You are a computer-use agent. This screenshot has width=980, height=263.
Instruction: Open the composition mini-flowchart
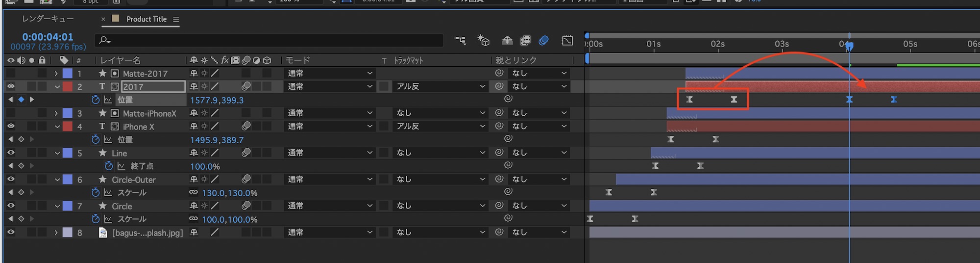tap(460, 41)
